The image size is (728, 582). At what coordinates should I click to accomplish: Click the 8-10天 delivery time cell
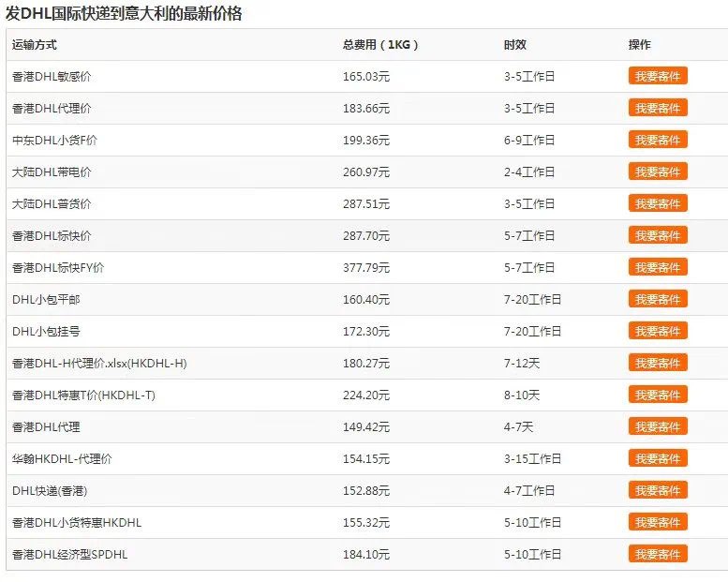[522, 395]
